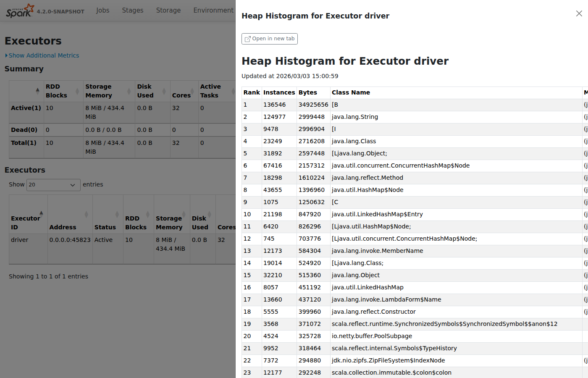The height and width of the screenshot is (378, 588).
Task: Click bytes value 34925656
Action: tap(313, 105)
